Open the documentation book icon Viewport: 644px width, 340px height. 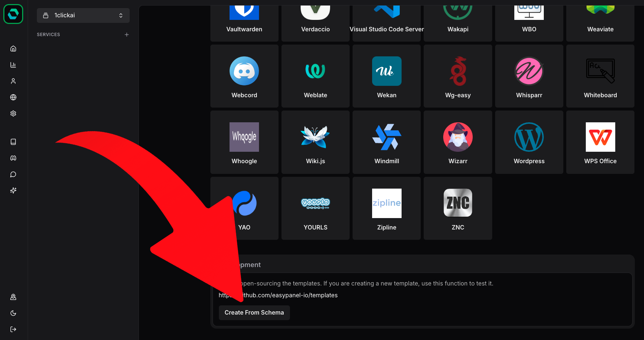click(13, 142)
